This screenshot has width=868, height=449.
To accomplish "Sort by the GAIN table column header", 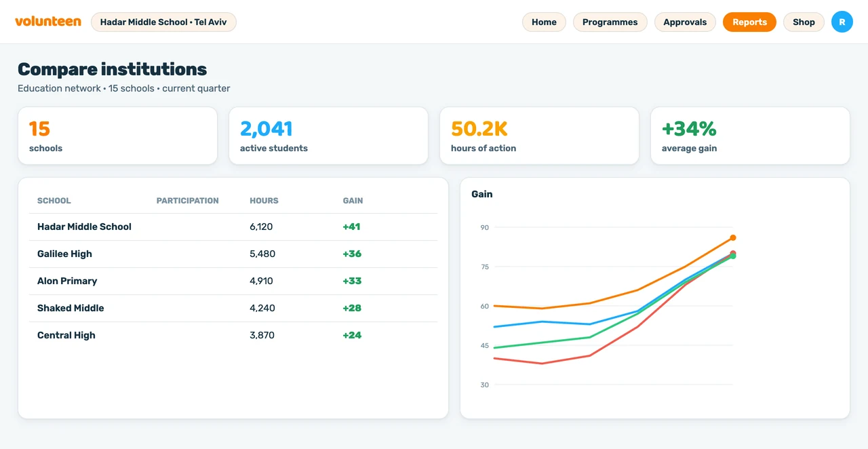I will tap(353, 201).
